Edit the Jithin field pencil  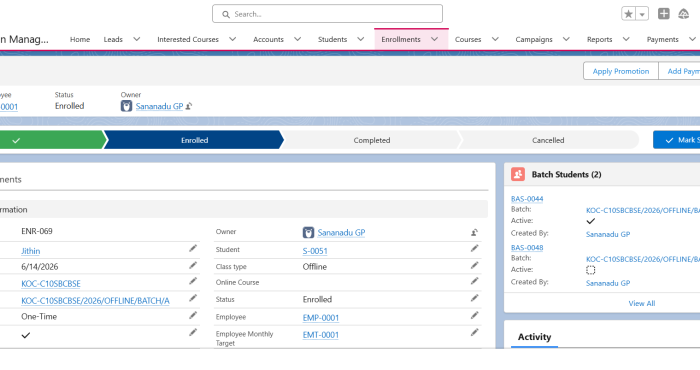tap(193, 249)
